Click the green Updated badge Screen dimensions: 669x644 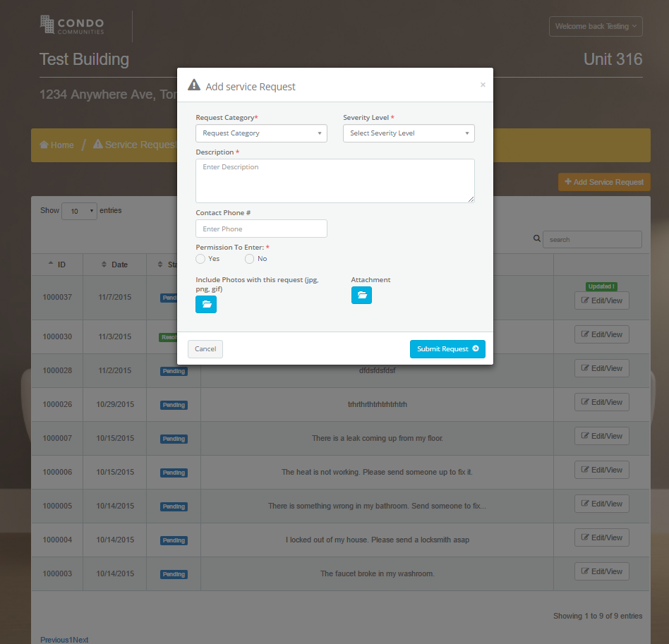[601, 286]
